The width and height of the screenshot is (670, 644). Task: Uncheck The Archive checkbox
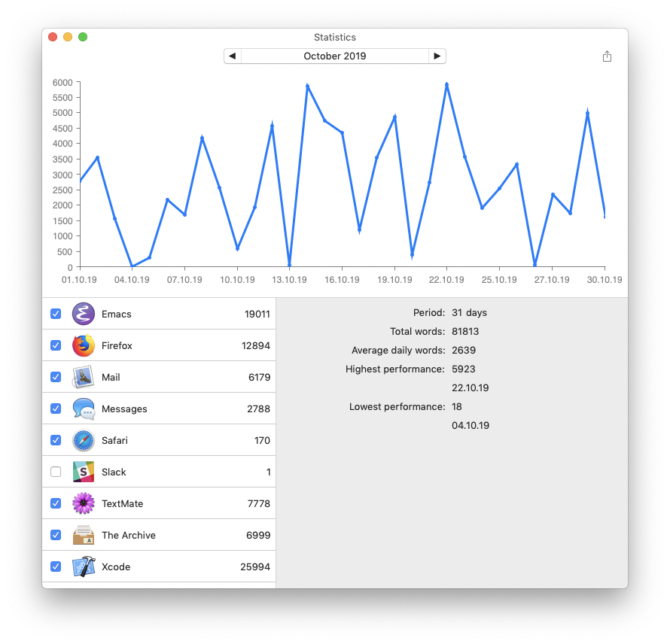click(x=56, y=535)
